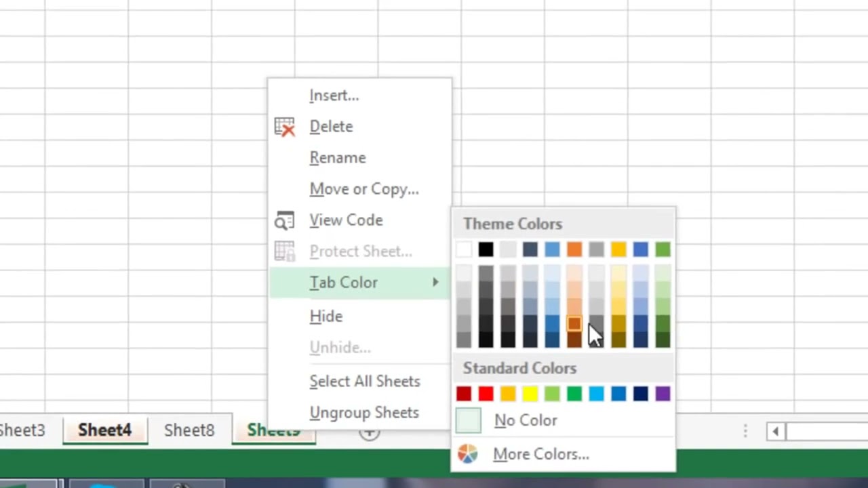This screenshot has height=488, width=868.
Task: Pick yellow in Standard Colors
Action: click(x=530, y=394)
